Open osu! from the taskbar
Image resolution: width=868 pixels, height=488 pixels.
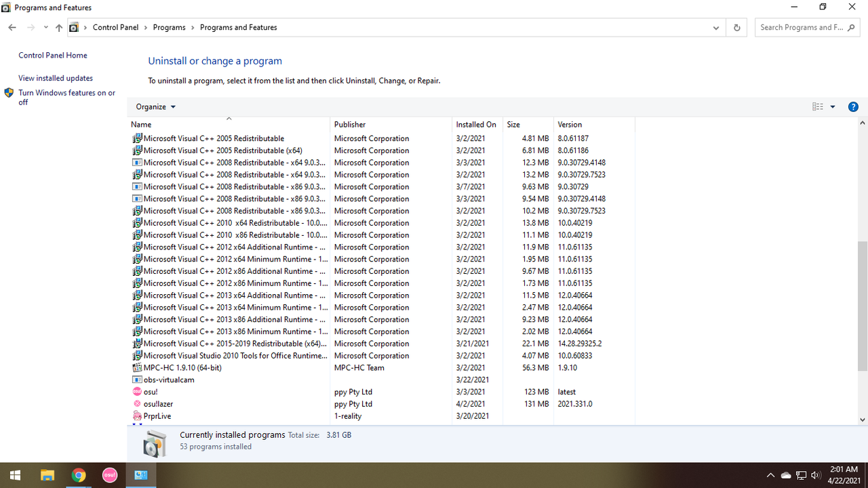[x=110, y=475]
